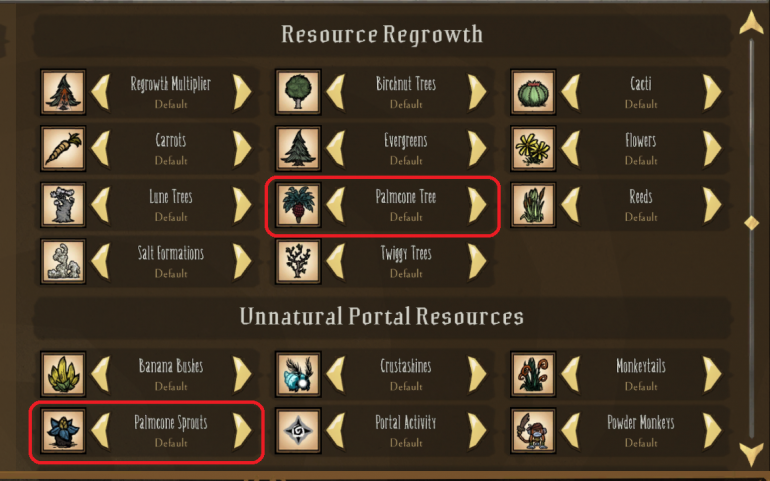Decrease the Crustashines setting with left arrow
This screenshot has width=770, height=481.
[335, 374]
